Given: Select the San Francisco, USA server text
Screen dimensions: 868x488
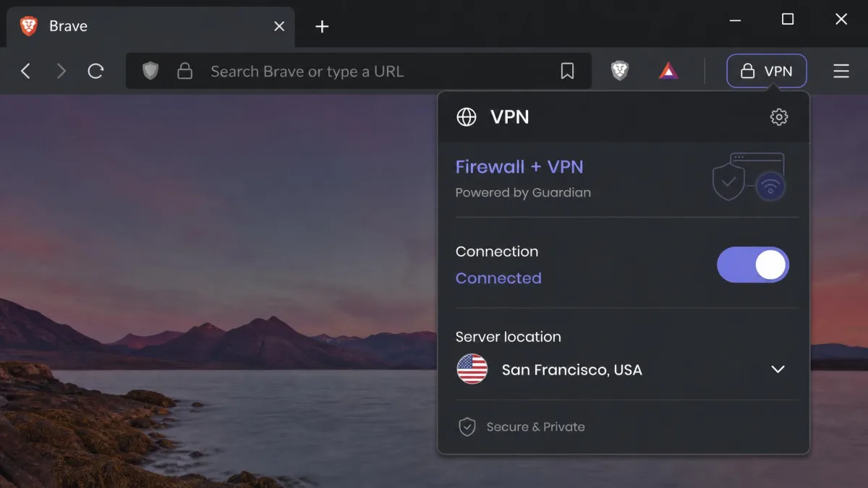Looking at the screenshot, I should tap(572, 370).
